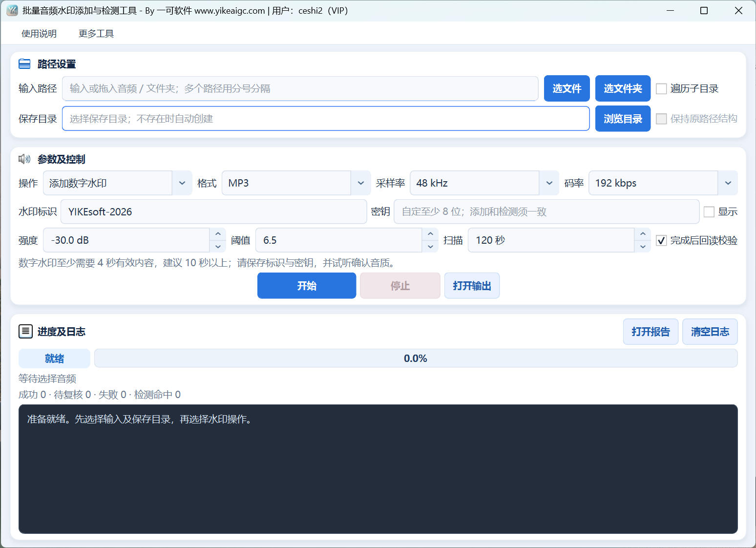Click the folder icon beside 路径设置
Screen dimensions: 756x548
pos(24,64)
